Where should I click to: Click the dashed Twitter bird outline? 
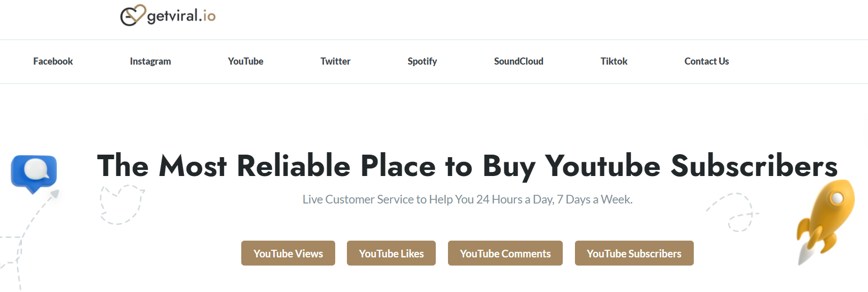(122, 205)
